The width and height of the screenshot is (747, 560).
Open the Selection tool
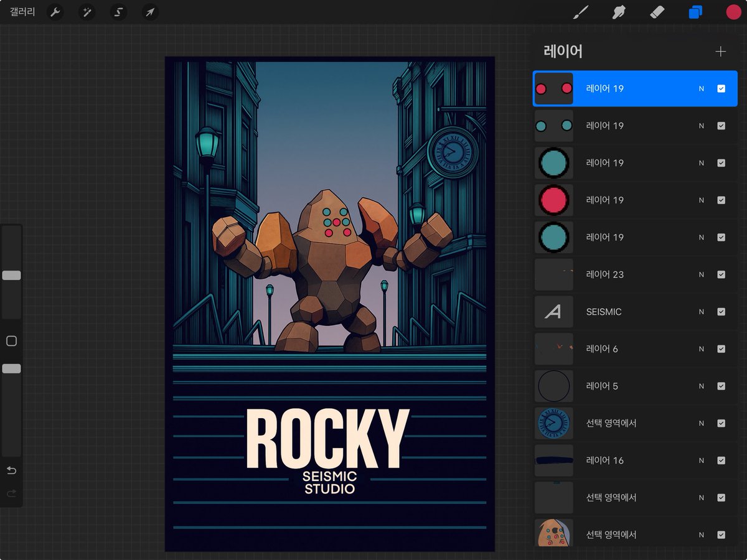pos(117,12)
